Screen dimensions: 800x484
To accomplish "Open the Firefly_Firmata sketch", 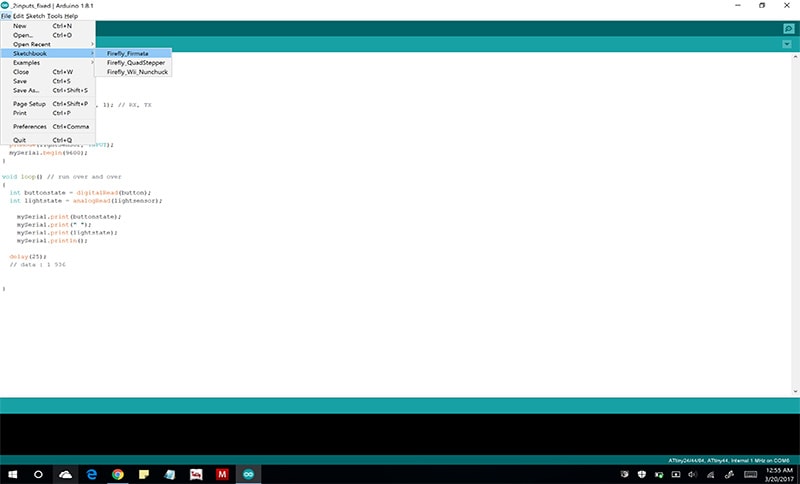I will click(x=134, y=54).
